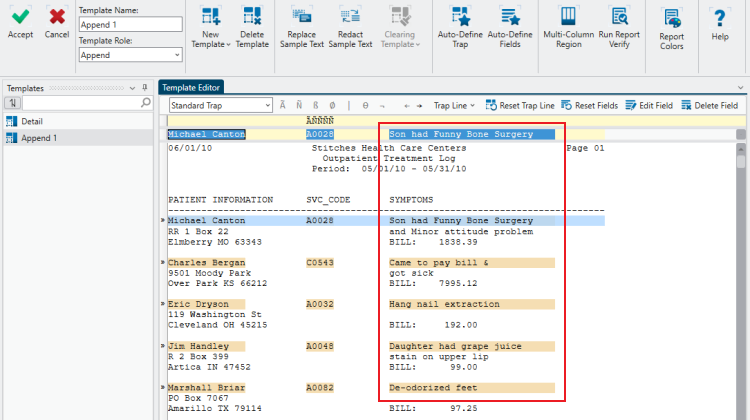Switch to the Template Editor tab

coord(191,88)
